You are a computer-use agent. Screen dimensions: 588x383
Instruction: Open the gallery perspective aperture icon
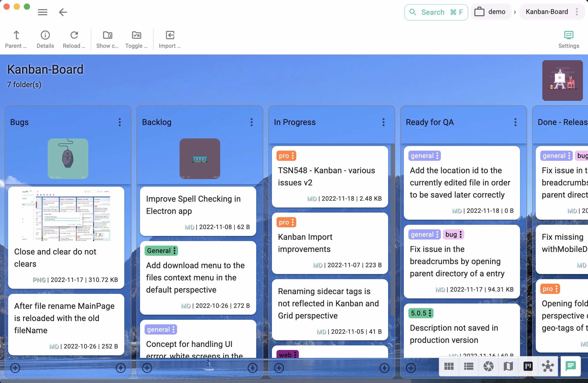pos(488,366)
